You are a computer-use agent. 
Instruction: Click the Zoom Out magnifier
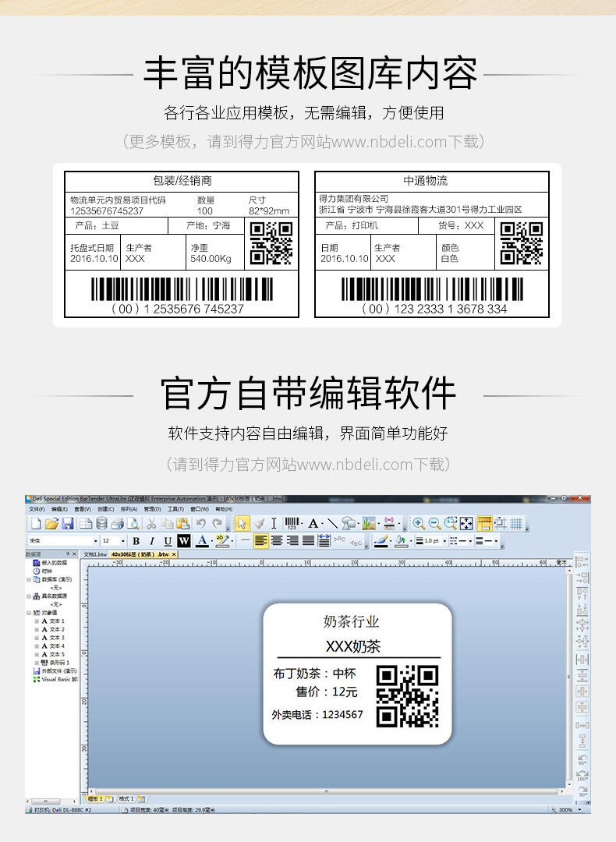[x=434, y=523]
